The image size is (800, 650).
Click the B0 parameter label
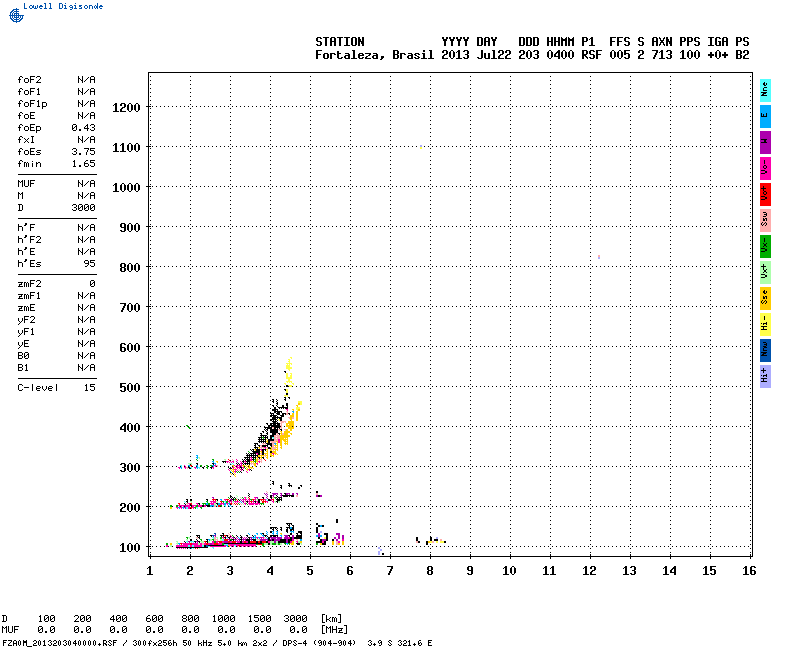coord(23,356)
